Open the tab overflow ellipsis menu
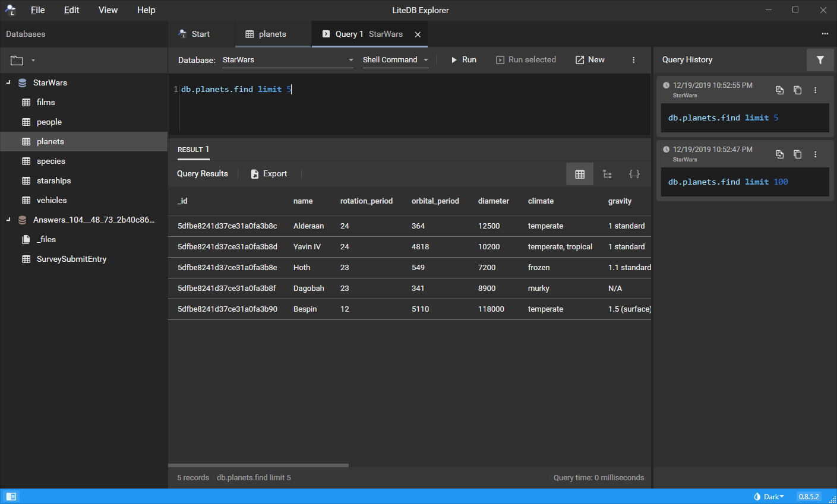The height and width of the screenshot is (504, 837). point(825,34)
